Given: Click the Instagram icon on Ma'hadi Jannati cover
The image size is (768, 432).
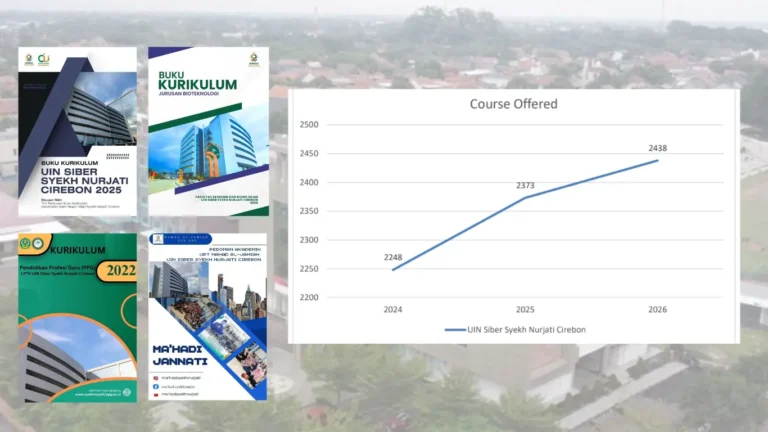Looking at the screenshot, I should (x=156, y=378).
